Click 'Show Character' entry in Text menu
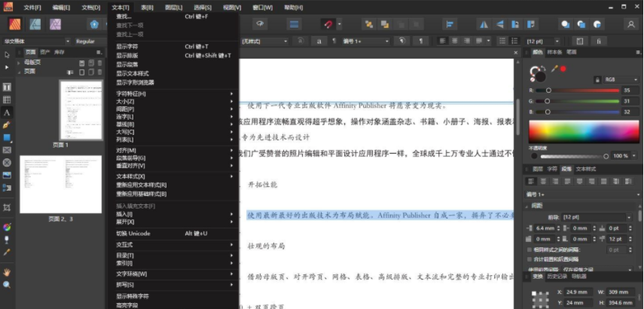The width and height of the screenshot is (644, 309). click(x=127, y=46)
